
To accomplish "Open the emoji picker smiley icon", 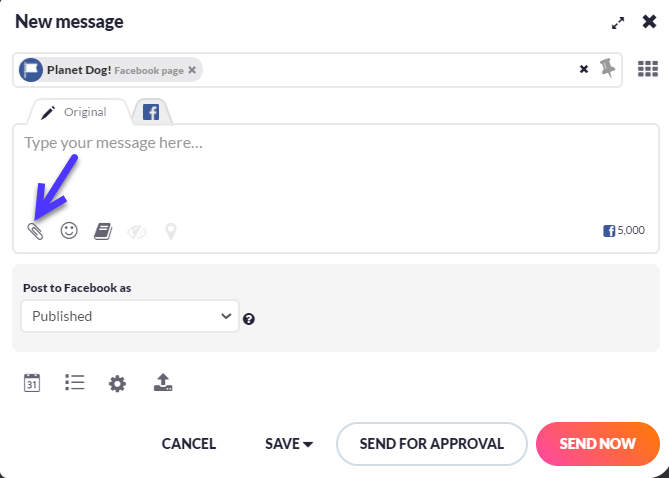I will click(x=69, y=230).
